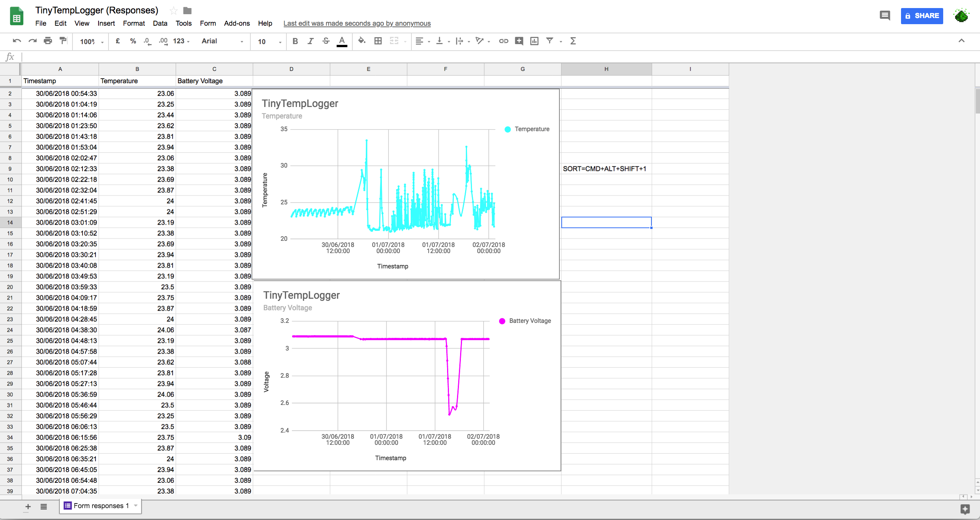980x520 pixels.
Task: Click the insert chart icon
Action: (534, 41)
